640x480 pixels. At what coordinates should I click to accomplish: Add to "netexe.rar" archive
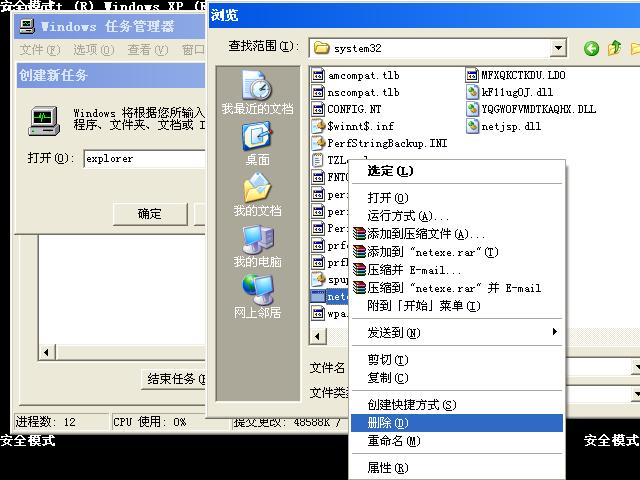point(456,252)
